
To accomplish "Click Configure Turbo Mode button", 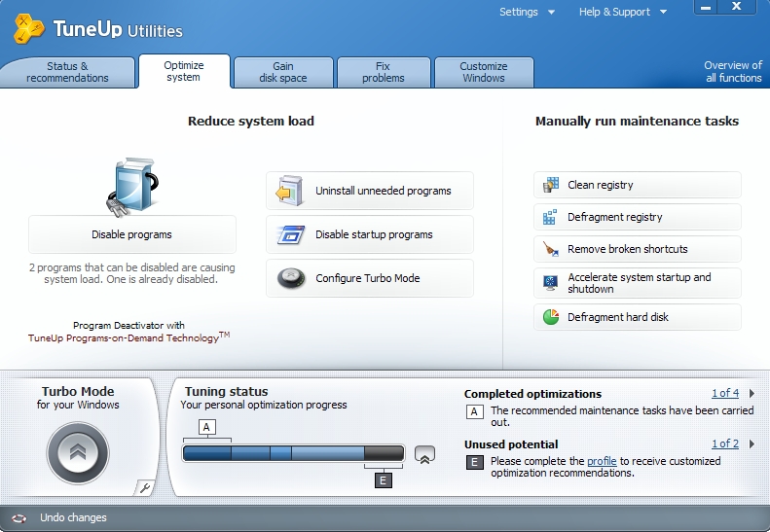I will [x=370, y=278].
